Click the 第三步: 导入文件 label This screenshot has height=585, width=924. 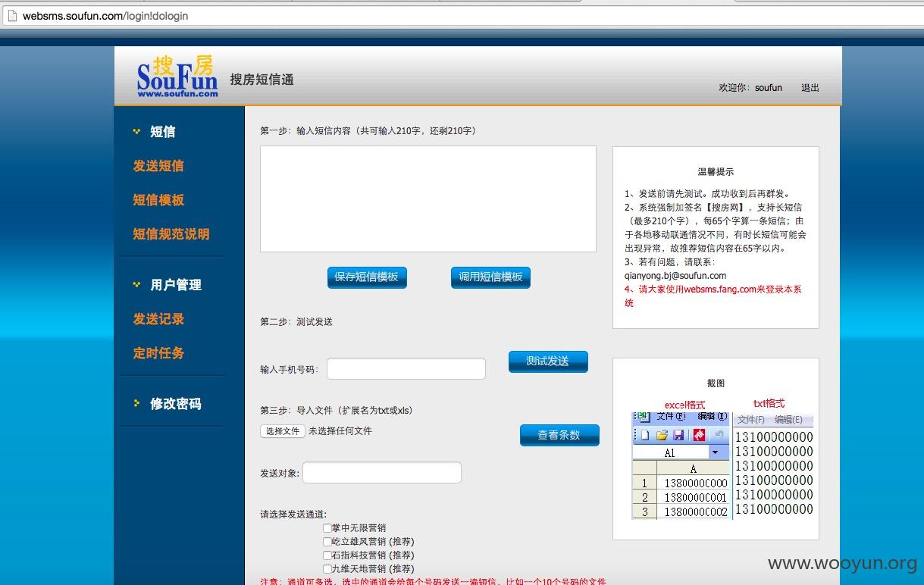pyautogui.click(x=337, y=411)
